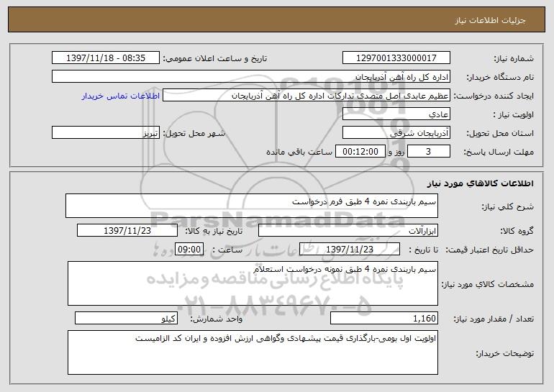Click the label شهر محل تحویل

click(194, 134)
